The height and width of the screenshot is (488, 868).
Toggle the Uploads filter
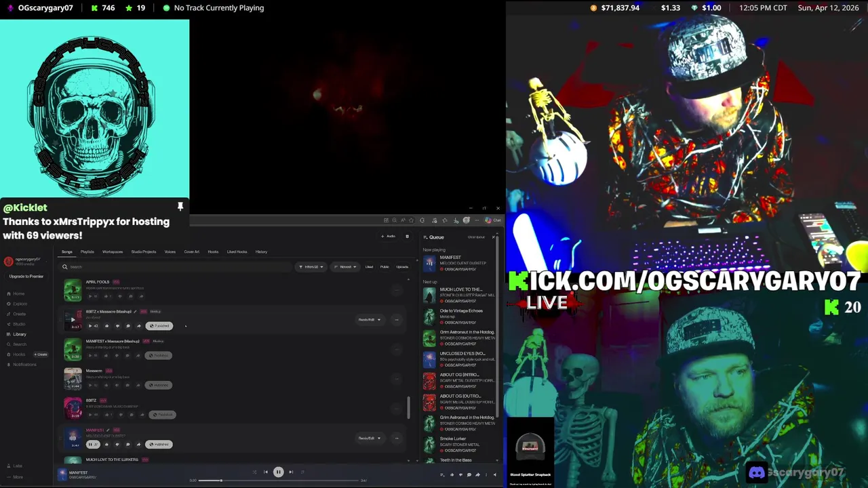tap(402, 267)
